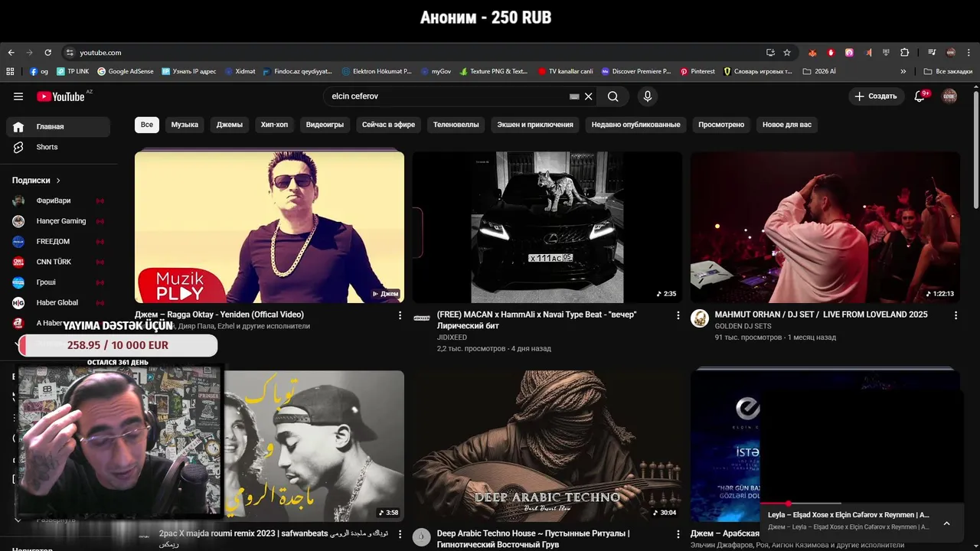Viewport: 980px width, 551px height.
Task: Open the account avatar menu
Action: (x=949, y=96)
